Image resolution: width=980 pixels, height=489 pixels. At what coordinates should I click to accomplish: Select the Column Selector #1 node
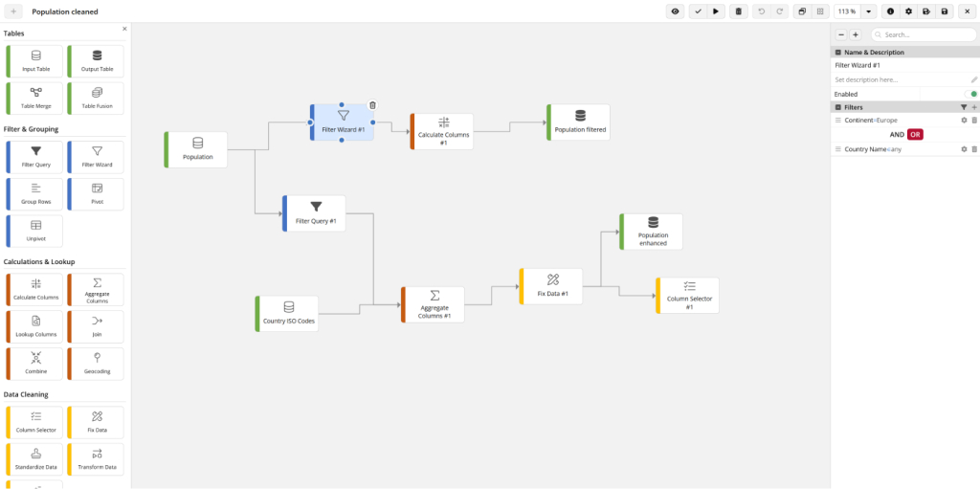point(687,295)
